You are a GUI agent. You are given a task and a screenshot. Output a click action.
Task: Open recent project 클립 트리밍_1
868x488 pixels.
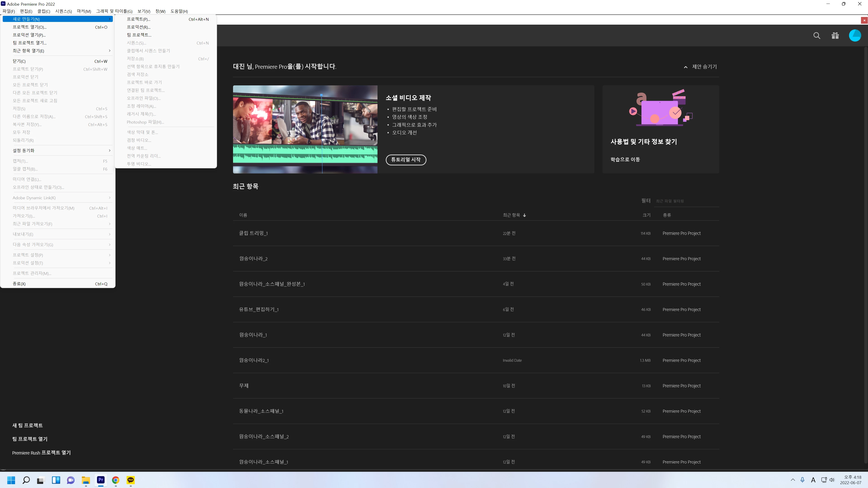coord(253,233)
